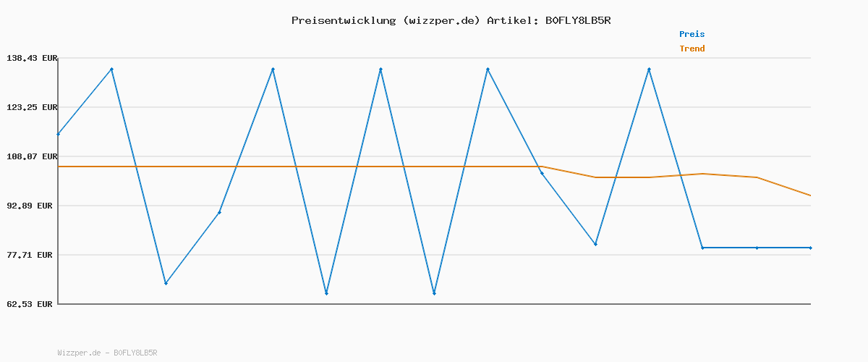Click the last price peak data point

(649, 69)
